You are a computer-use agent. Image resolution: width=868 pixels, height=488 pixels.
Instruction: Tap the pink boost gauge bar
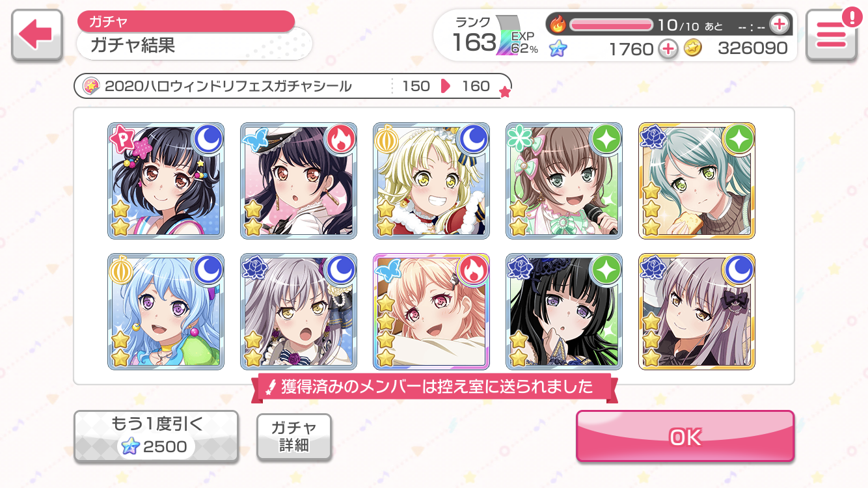[x=611, y=25]
